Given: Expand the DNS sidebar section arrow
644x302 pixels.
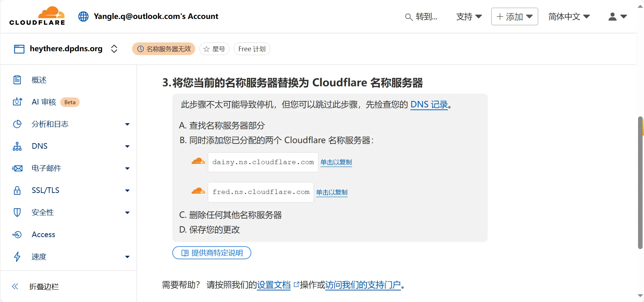Looking at the screenshot, I should pos(127,146).
